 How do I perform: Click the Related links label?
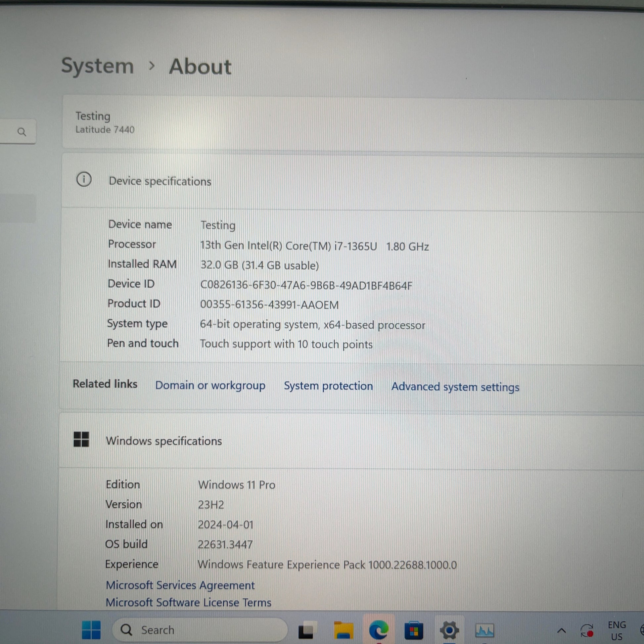pos(105,384)
